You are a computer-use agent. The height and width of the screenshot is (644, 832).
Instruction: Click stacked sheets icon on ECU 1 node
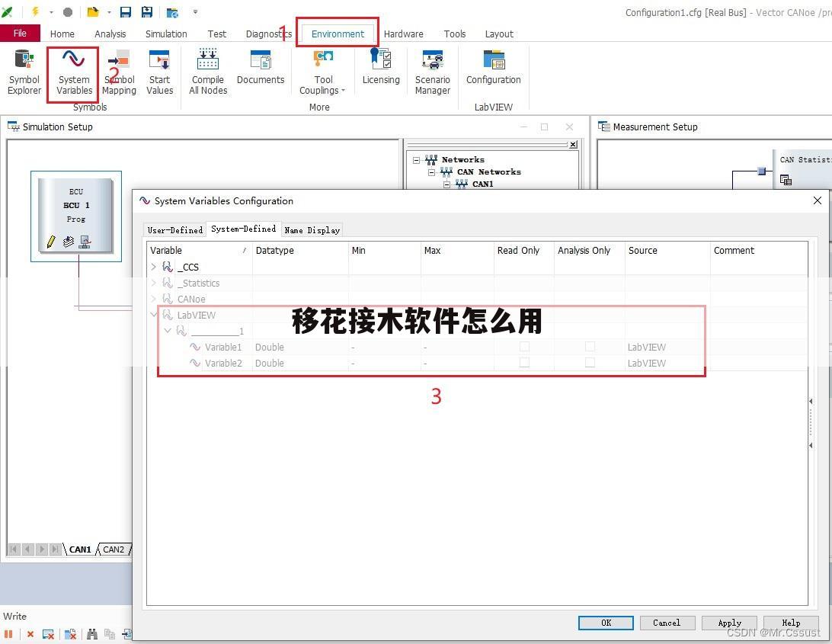coord(68,242)
